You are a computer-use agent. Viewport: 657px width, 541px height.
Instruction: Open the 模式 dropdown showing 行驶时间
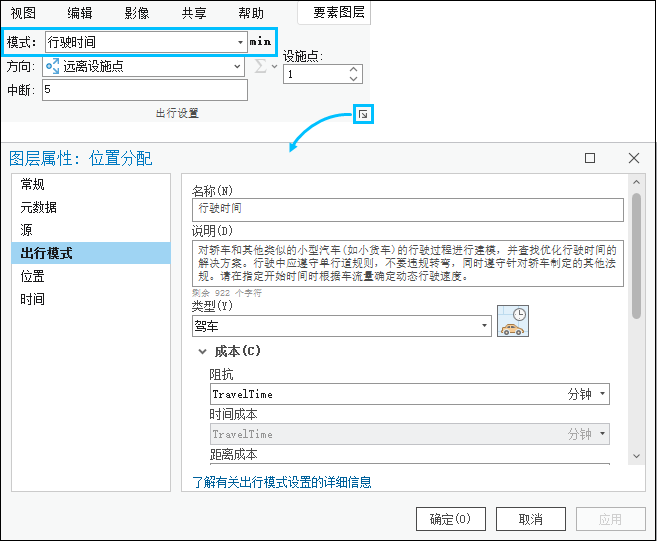coord(240,42)
